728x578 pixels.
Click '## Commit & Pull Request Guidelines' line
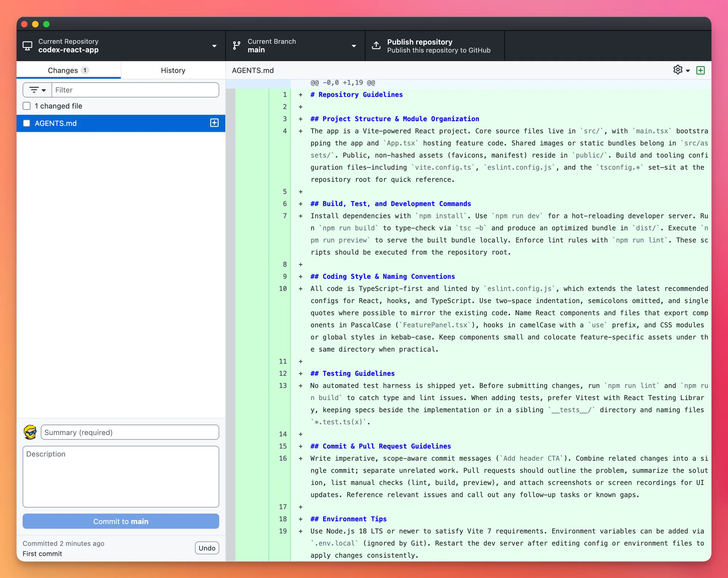coord(381,446)
